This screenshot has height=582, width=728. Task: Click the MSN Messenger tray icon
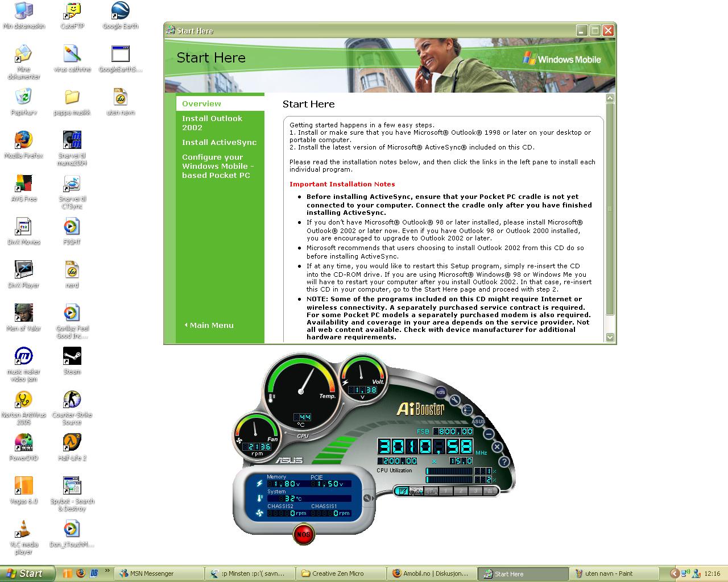(695, 573)
